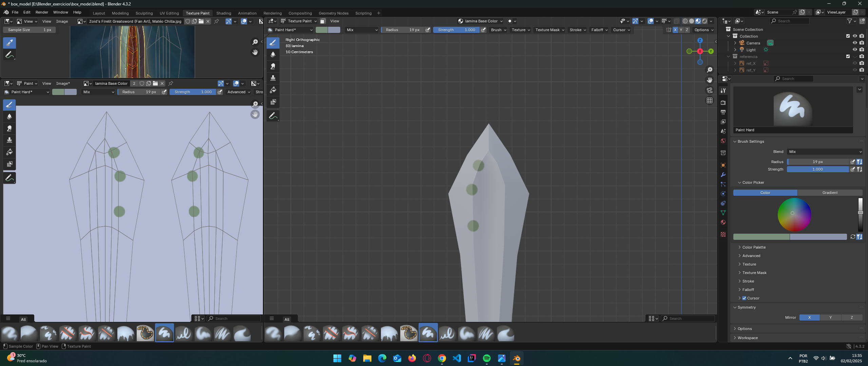This screenshot has height=366, width=868.
Task: Switch to the Shading workspace tab
Action: point(224,13)
